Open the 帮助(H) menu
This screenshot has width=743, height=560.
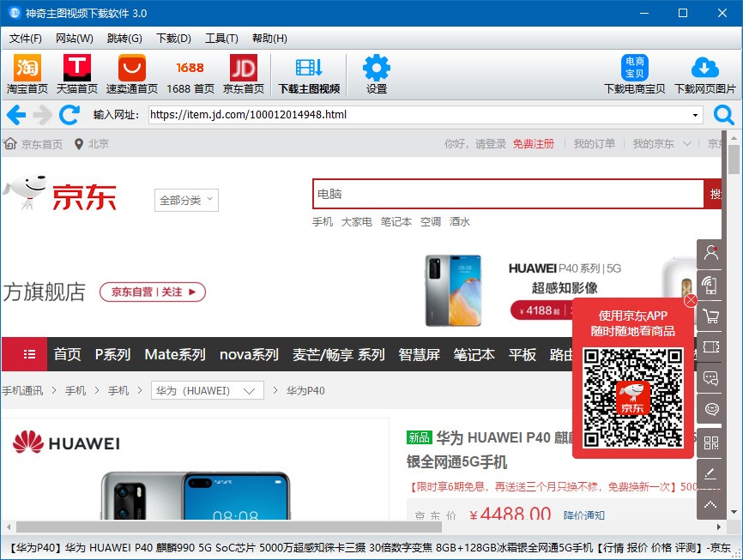click(269, 39)
